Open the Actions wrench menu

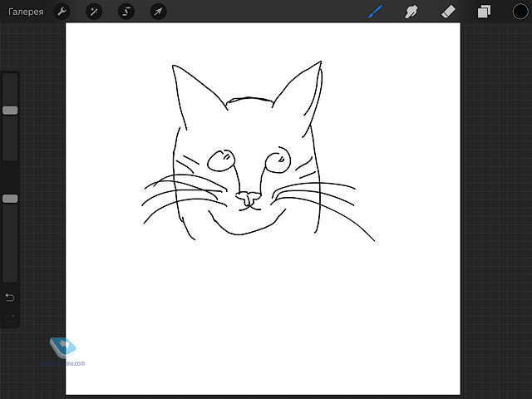(x=62, y=12)
